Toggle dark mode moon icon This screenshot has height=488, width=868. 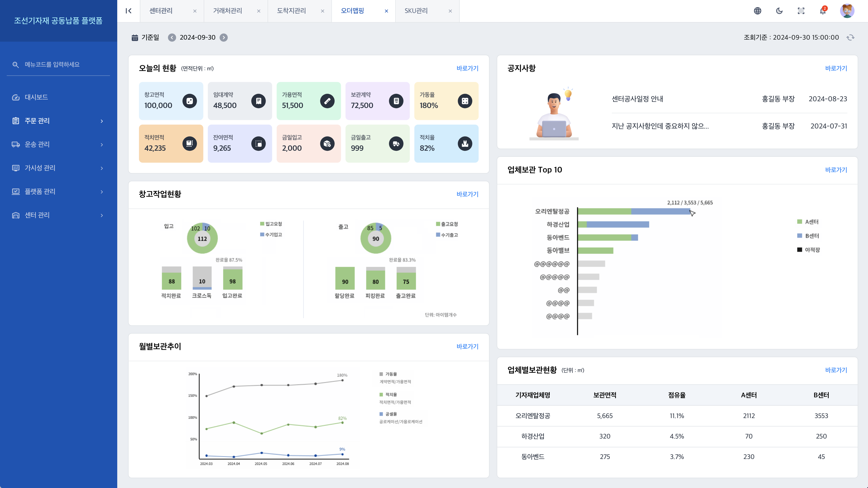pyautogui.click(x=779, y=11)
